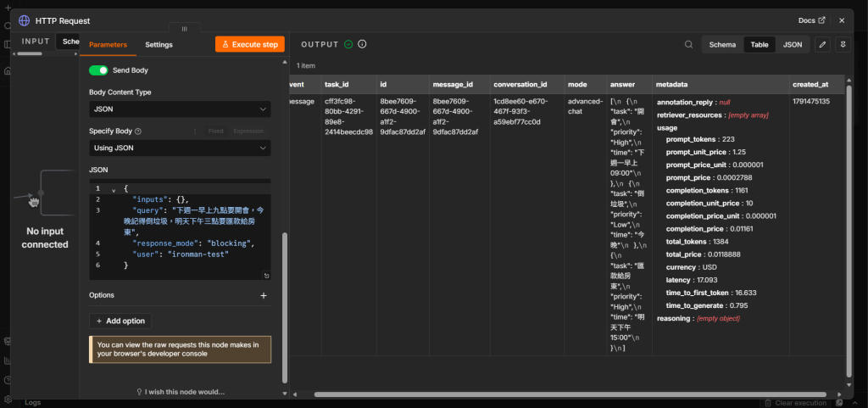868x408 pixels.
Task: Click the output table horizontal scrollbar
Action: 570,394
